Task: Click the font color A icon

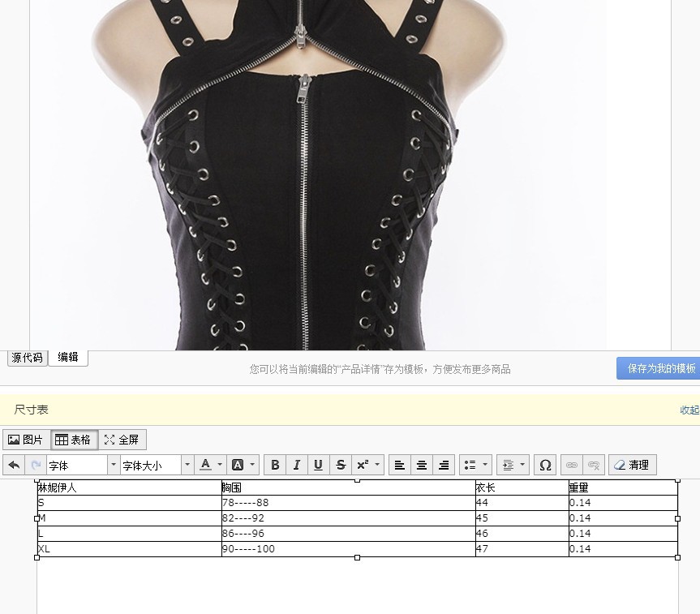Action: click(x=205, y=466)
